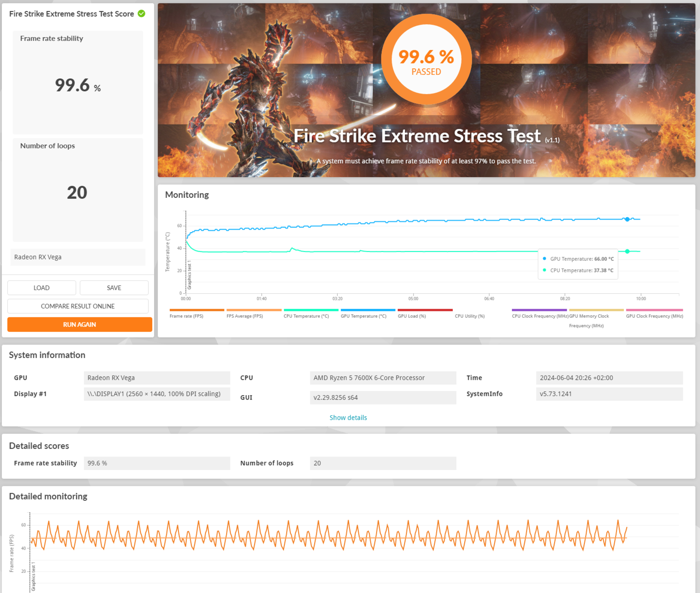Select the AMD Ryzen 5 7600X CPU field
Screen dimensions: 700x593
pos(383,378)
